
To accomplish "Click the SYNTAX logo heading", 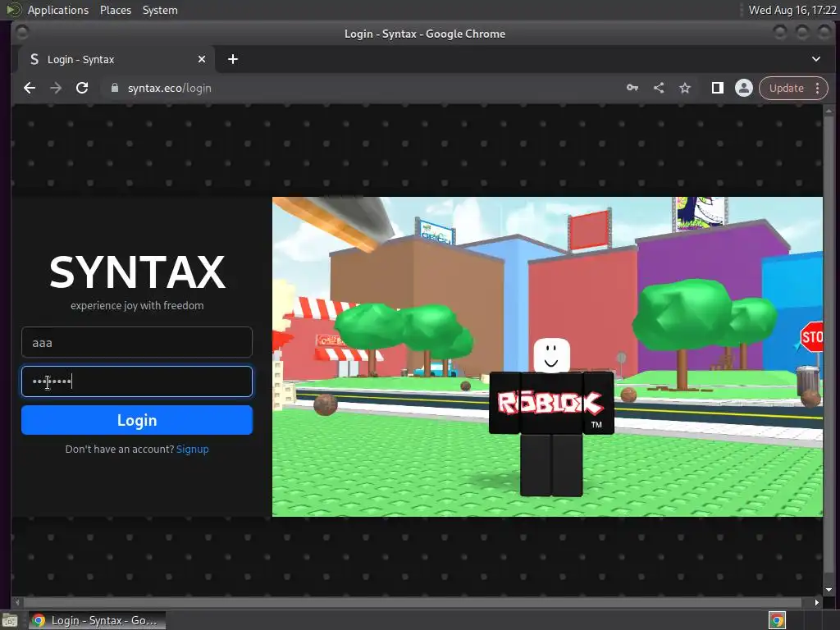I will pos(137,272).
